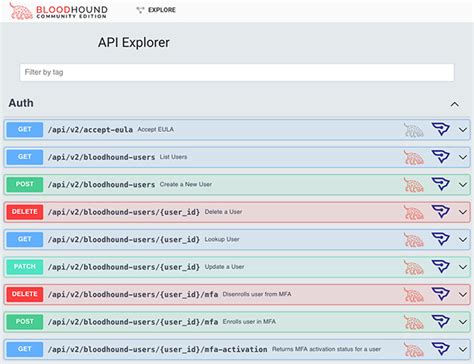
Task: Click the Enterprise logo icon on Update a User row
Action: tap(441, 267)
